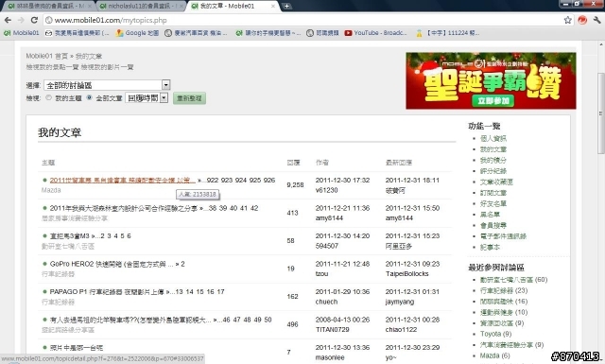
Task: Open the Mobile01 bookmark
Action: [x=22, y=33]
